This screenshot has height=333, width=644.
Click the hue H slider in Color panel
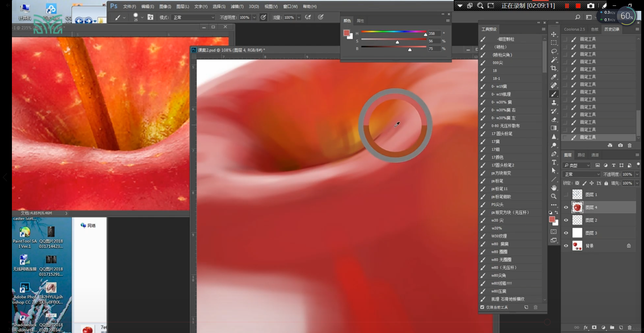tap(393, 32)
